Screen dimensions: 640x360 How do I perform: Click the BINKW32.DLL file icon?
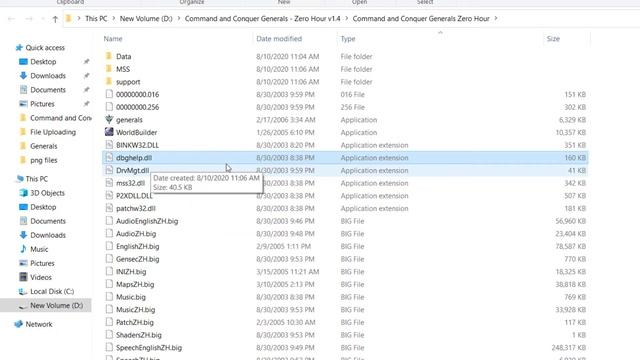pos(109,144)
